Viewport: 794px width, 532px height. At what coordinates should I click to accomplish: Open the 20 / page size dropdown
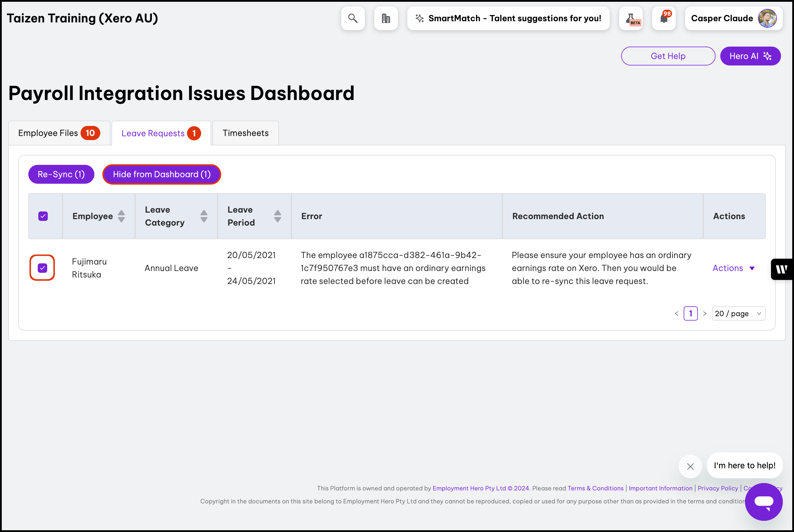[738, 313]
